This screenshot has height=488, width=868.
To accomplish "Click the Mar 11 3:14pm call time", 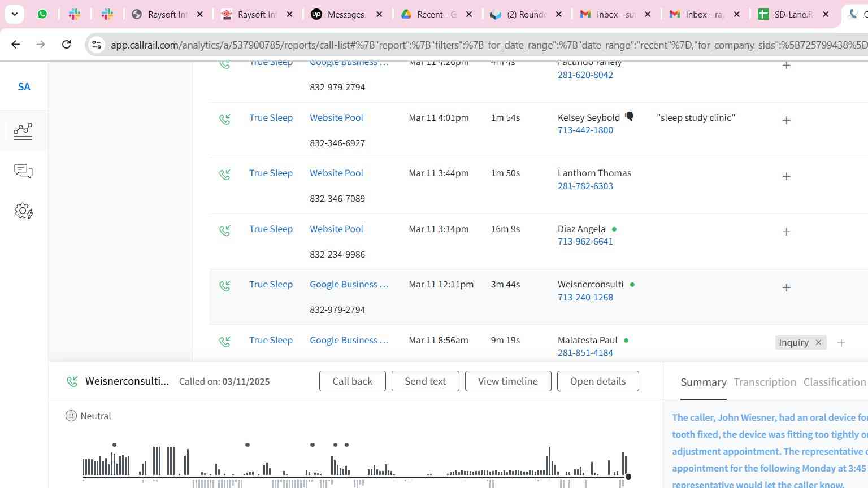I will point(439,229).
